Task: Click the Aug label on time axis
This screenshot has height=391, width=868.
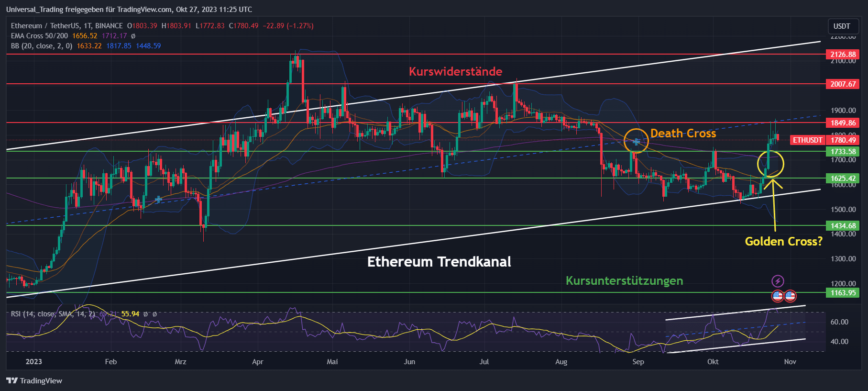Action: pos(561,362)
